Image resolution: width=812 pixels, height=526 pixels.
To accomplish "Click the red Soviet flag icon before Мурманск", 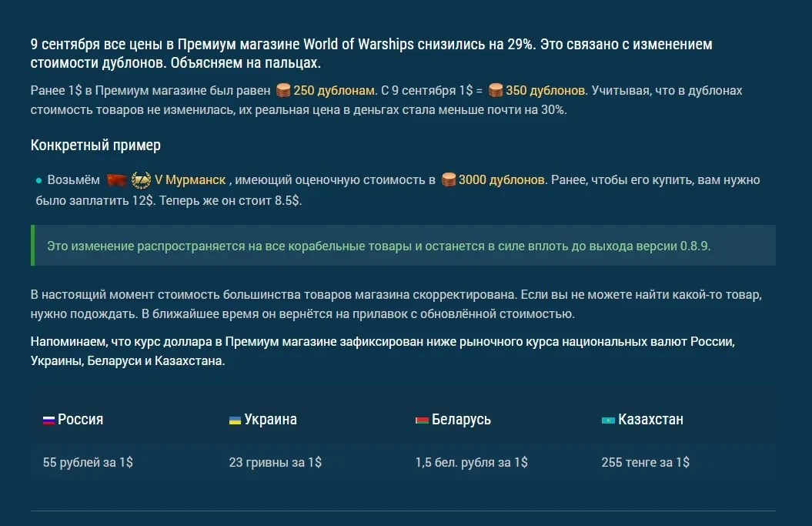I will pyautogui.click(x=116, y=180).
